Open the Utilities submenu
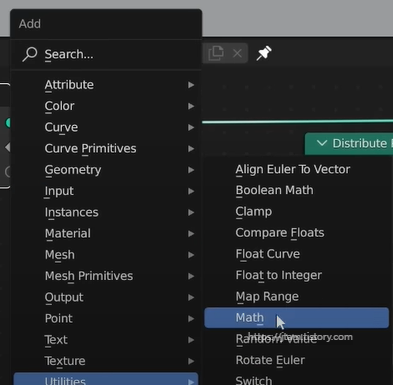The image size is (393, 385). (x=106, y=379)
